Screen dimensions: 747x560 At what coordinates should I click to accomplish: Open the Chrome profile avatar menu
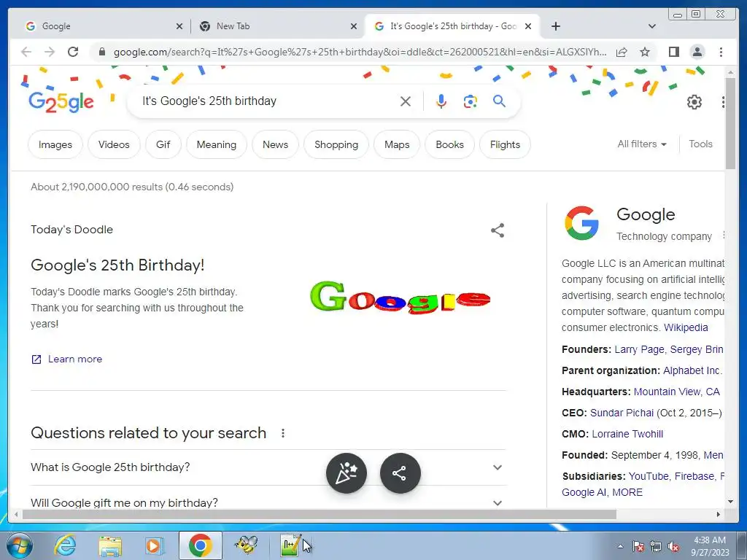pyautogui.click(x=697, y=52)
